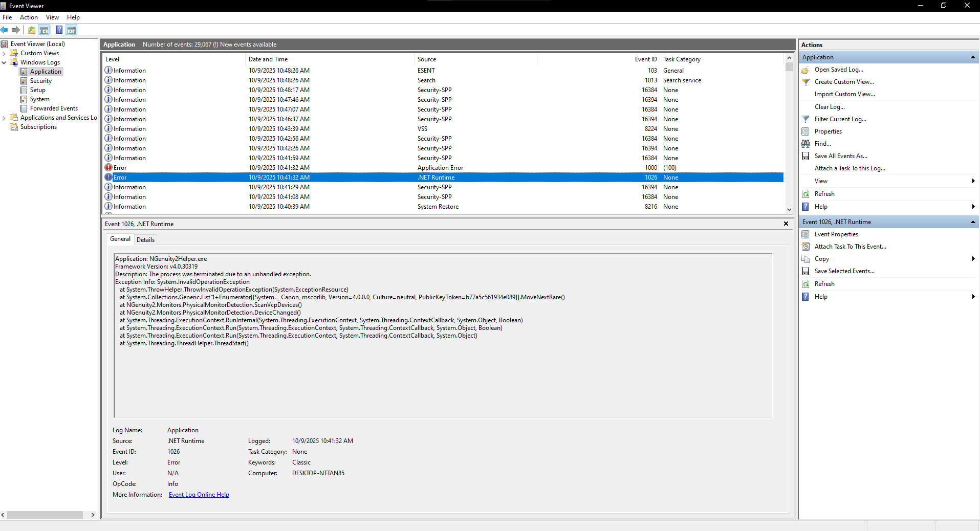This screenshot has height=531, width=980.
Task: Click the Save All Events As disk icon
Action: pyautogui.click(x=805, y=156)
